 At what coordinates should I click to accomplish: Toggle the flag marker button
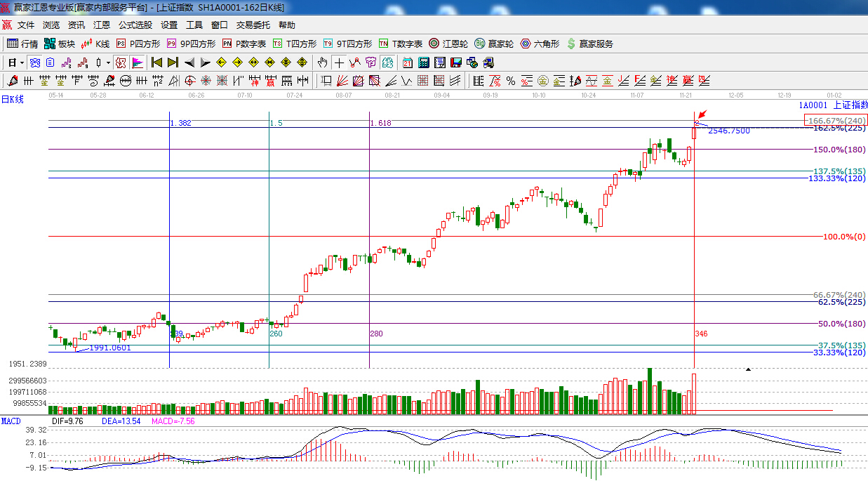point(137,62)
